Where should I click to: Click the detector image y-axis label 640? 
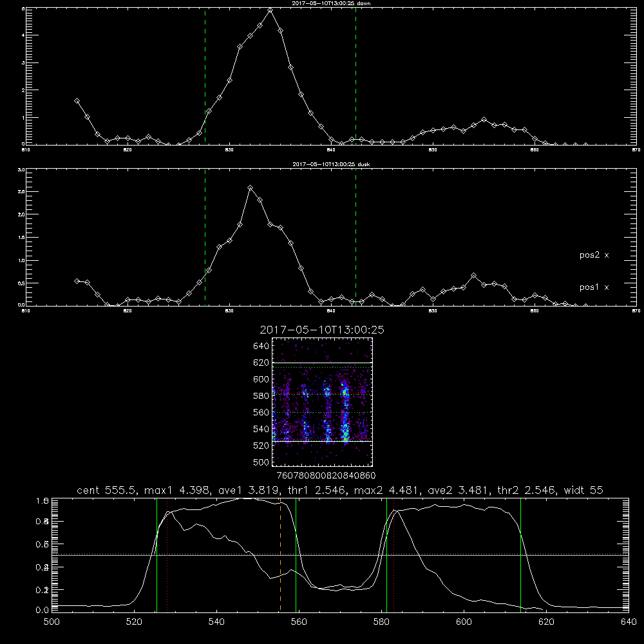click(261, 346)
